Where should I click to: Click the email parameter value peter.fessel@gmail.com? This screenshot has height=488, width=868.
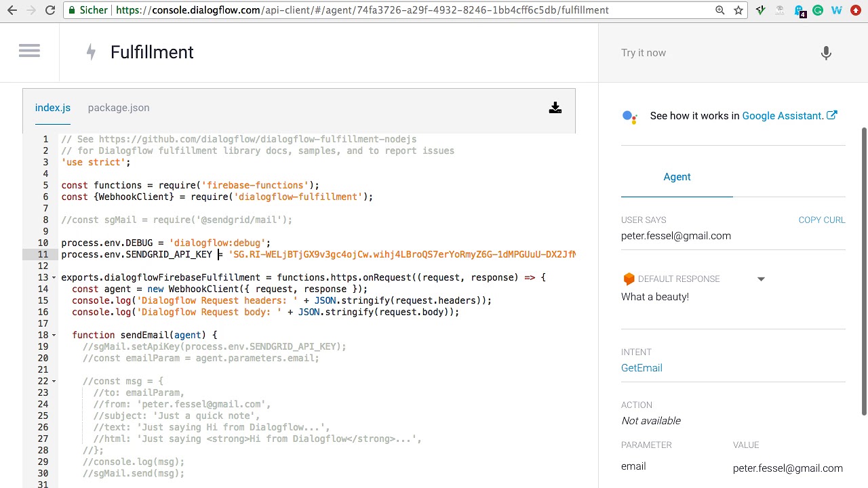(788, 468)
